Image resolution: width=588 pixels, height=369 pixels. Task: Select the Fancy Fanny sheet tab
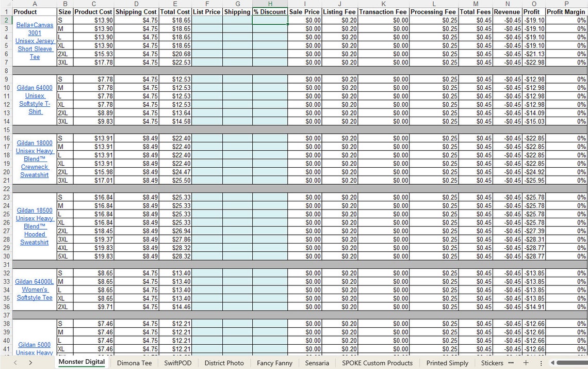(x=274, y=363)
